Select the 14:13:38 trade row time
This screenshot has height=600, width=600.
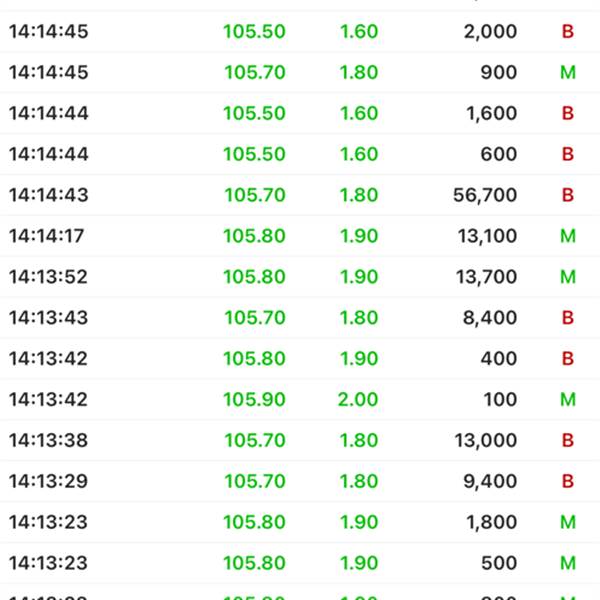coord(48,441)
